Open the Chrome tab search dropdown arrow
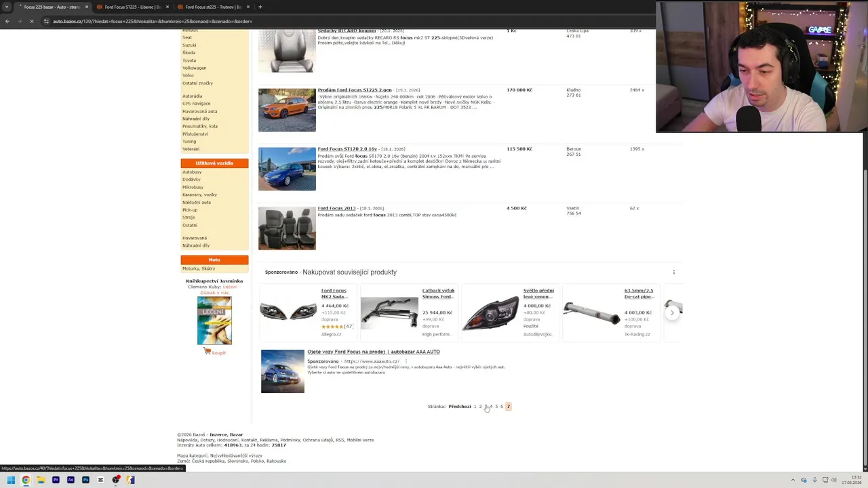The width and height of the screenshot is (868, 488). point(7,7)
